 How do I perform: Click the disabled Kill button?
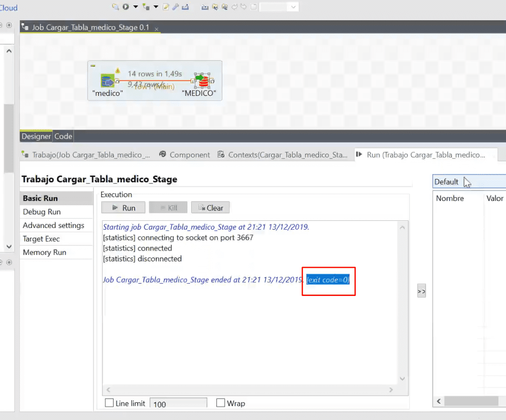pos(168,208)
